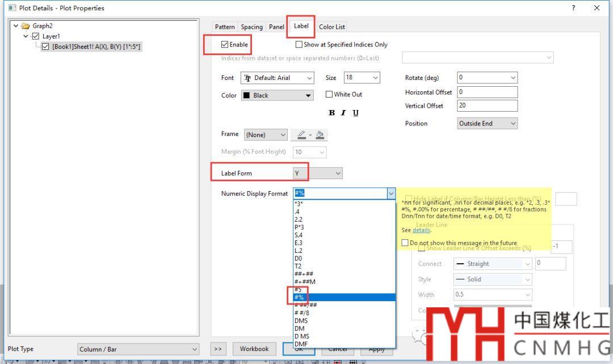613x364 pixels.
Task: Open the Label Form dropdown showing Y
Action: (x=317, y=173)
